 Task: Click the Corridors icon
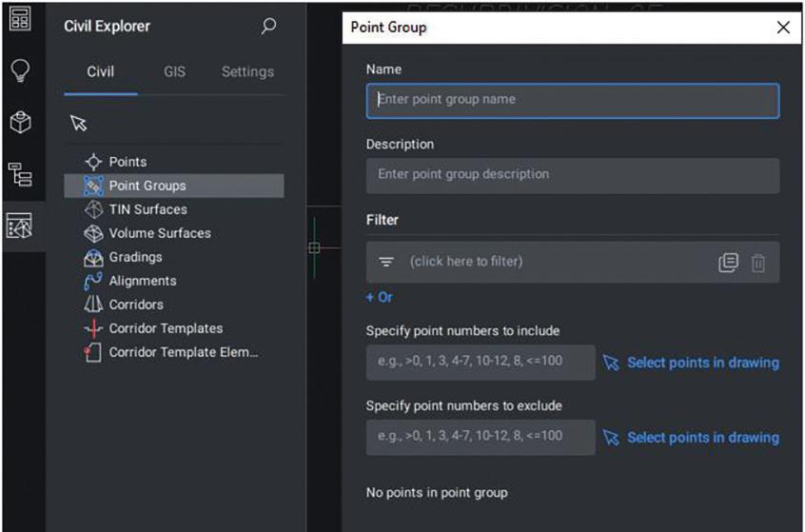point(93,305)
